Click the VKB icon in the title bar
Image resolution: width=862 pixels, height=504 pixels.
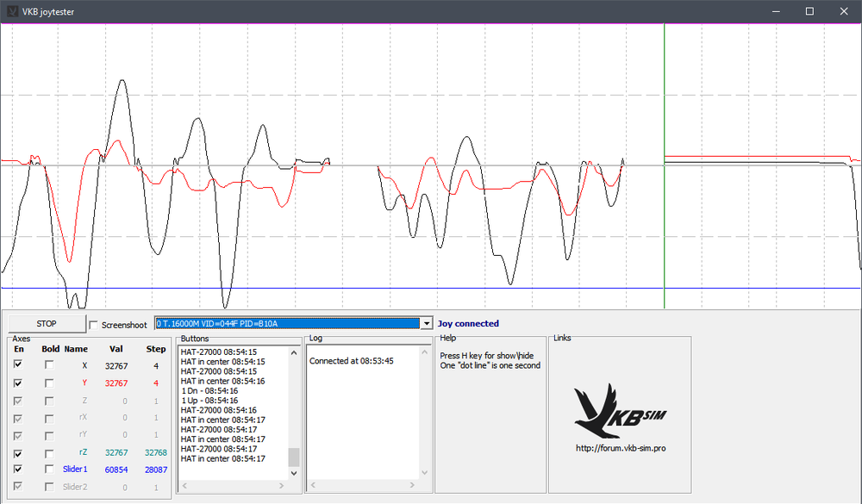tap(12, 11)
